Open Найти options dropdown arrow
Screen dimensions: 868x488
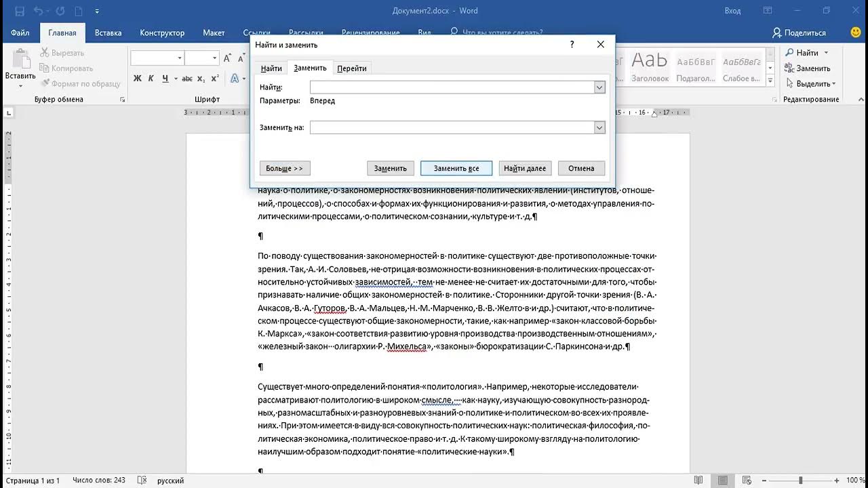(826, 53)
